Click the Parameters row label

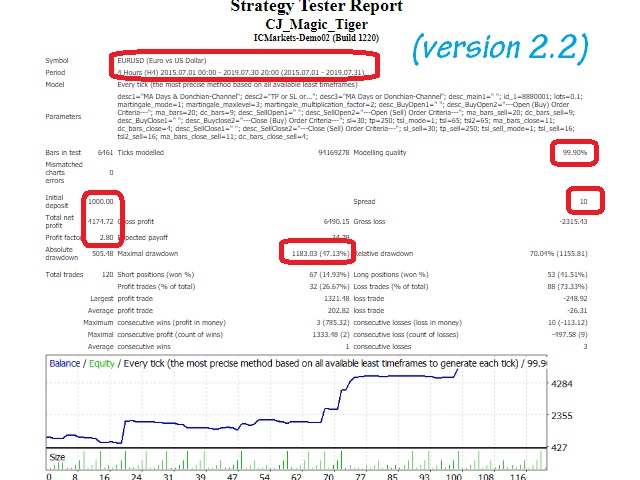[x=63, y=116]
